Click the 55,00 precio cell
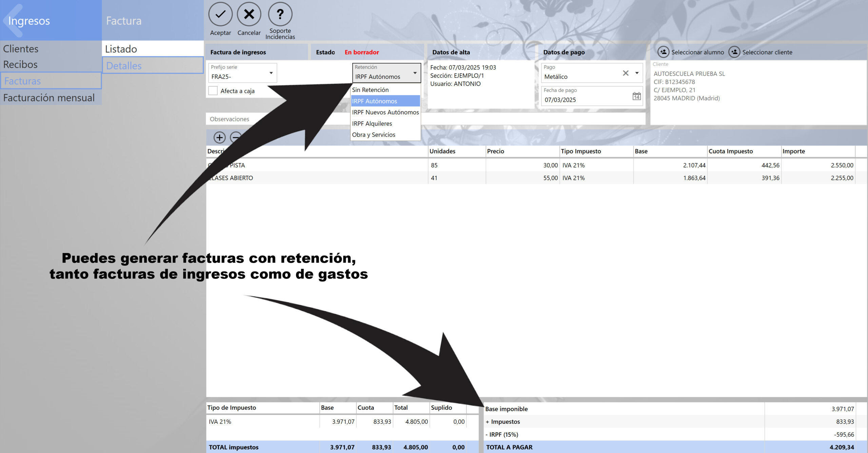 pyautogui.click(x=522, y=178)
